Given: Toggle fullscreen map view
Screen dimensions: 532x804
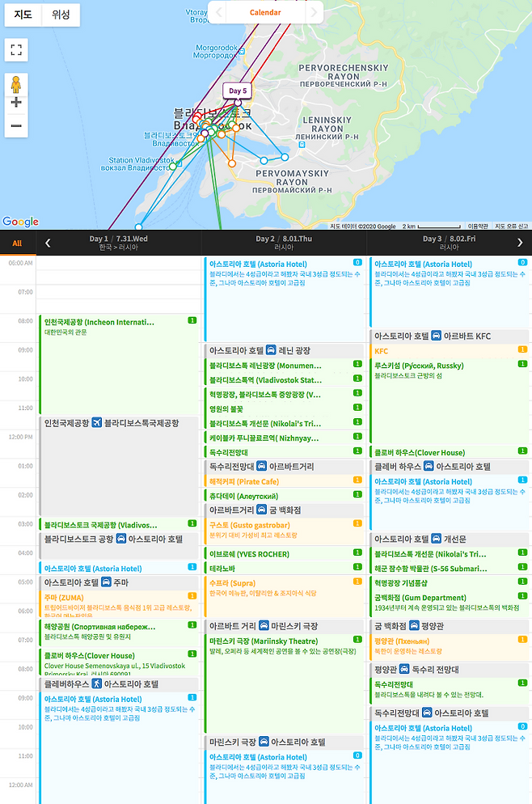Looking at the screenshot, I should [16, 50].
